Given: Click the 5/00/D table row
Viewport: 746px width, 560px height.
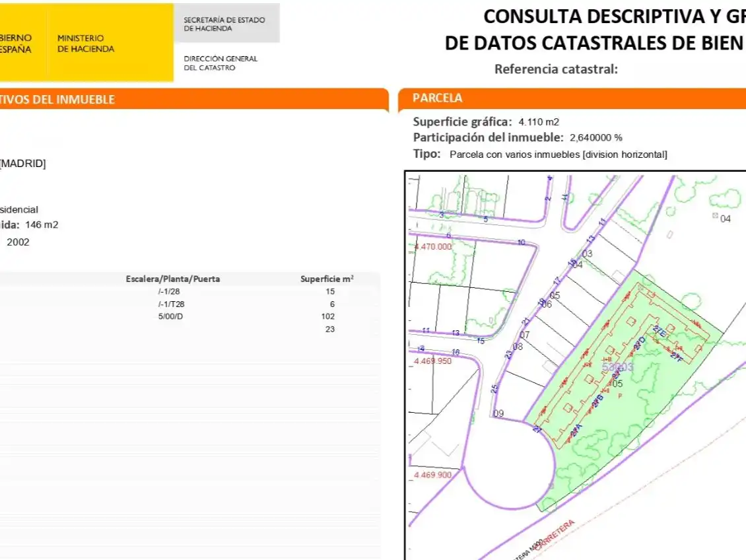Looking at the screenshot, I should pos(190,316).
